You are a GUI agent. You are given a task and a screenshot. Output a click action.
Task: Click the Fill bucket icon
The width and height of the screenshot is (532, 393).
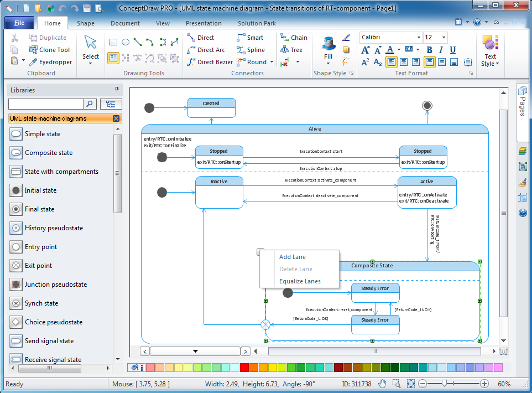(328, 44)
